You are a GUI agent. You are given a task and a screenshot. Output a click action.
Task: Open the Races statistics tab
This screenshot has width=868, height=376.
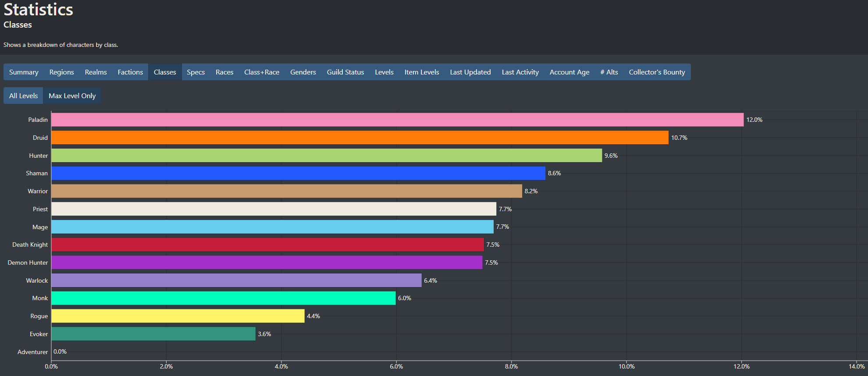[x=224, y=72]
